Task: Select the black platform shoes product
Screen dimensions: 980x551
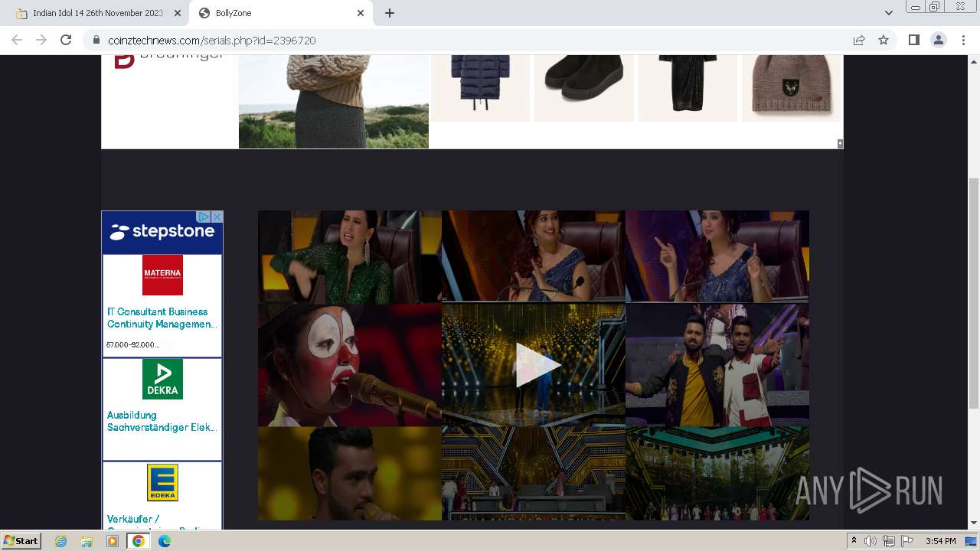Action: click(x=584, y=88)
